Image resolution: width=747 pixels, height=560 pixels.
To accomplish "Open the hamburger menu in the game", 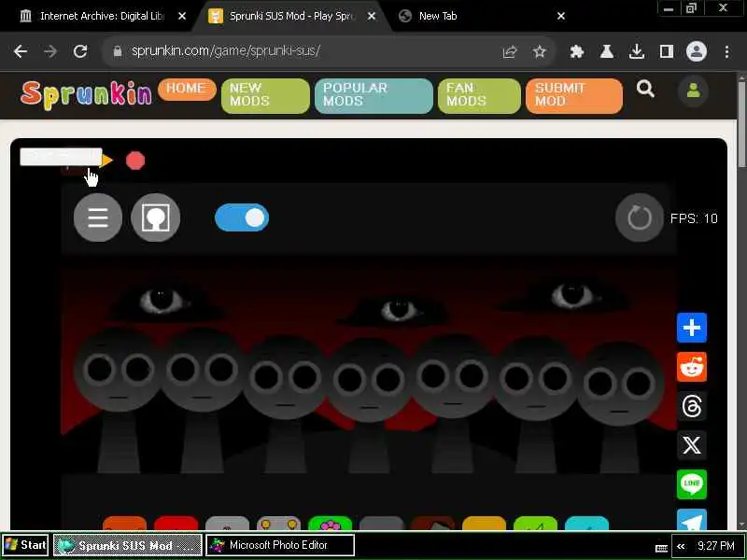I will [x=98, y=217].
